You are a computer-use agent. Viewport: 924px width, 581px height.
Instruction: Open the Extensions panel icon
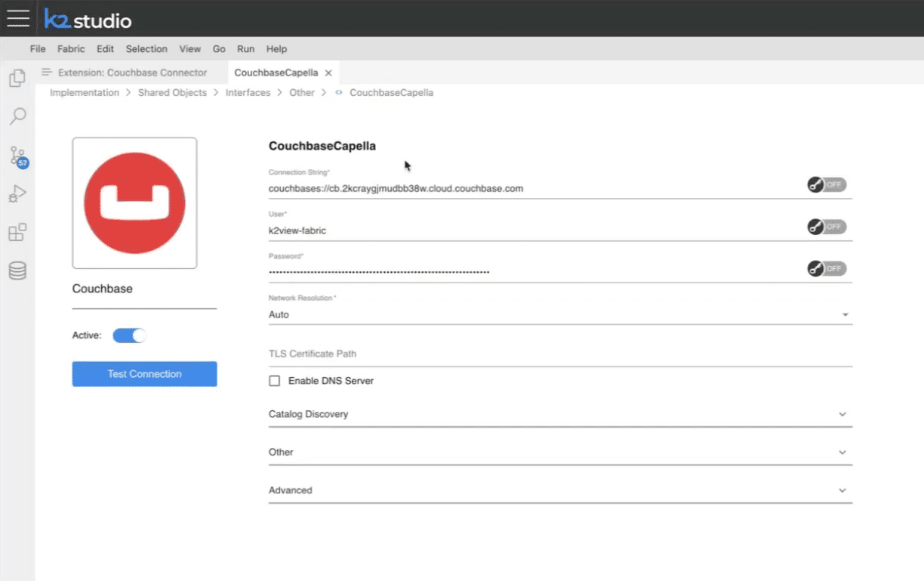point(16,232)
